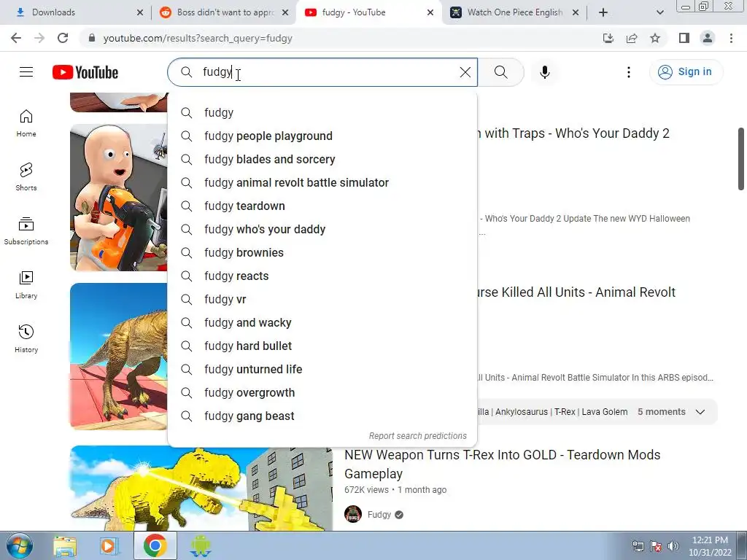
Task: Expand the tab search dropdown arrow
Action: (659, 12)
